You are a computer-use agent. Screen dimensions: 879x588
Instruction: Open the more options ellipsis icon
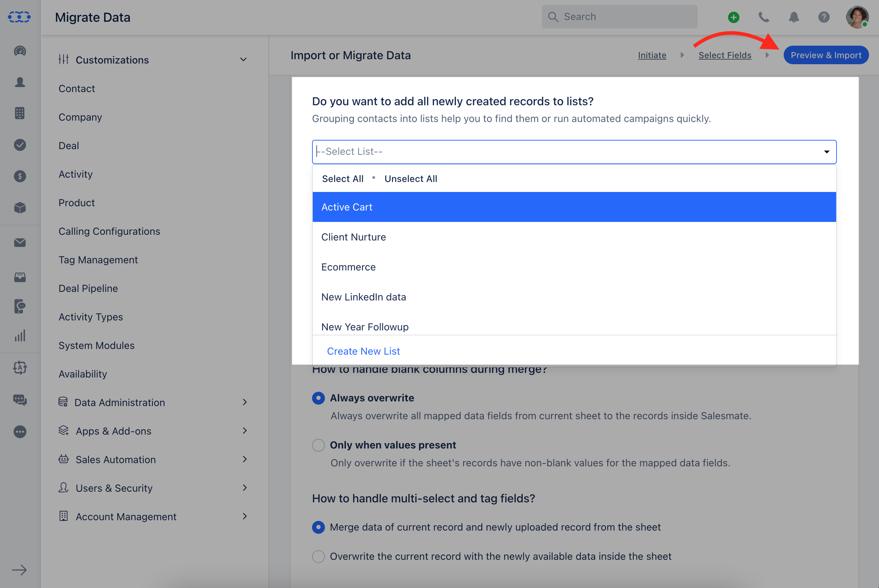point(20,432)
